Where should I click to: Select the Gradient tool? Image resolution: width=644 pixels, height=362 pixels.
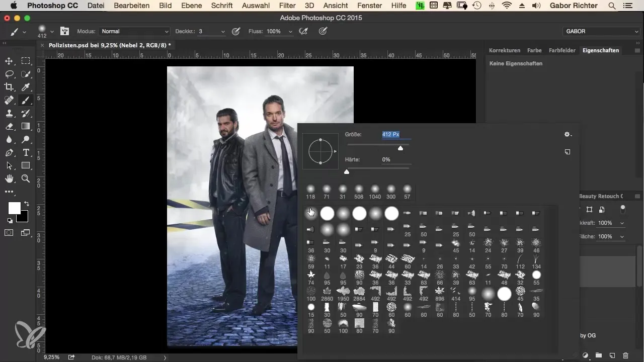(x=26, y=127)
